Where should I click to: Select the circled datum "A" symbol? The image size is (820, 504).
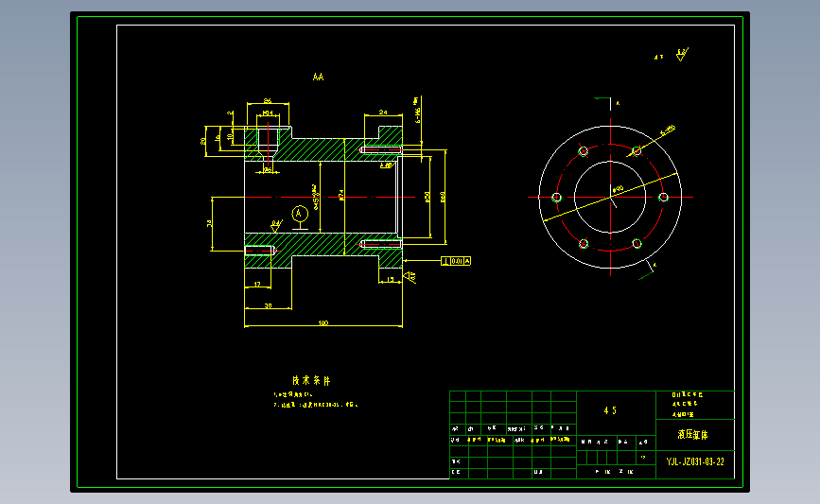299,214
